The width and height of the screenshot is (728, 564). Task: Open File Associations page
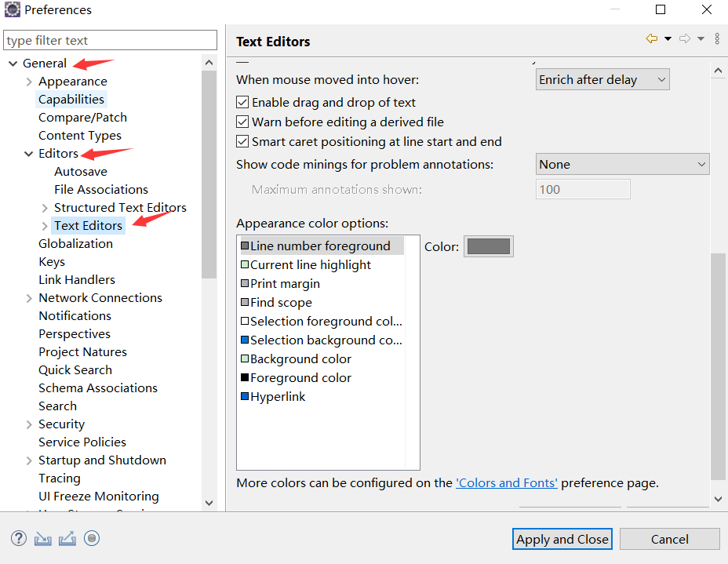click(101, 189)
